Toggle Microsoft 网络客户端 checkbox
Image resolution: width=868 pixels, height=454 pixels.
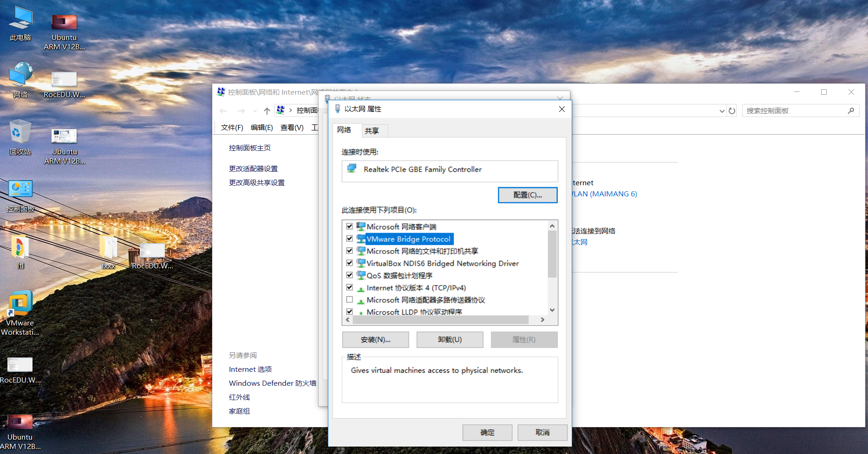coord(350,227)
